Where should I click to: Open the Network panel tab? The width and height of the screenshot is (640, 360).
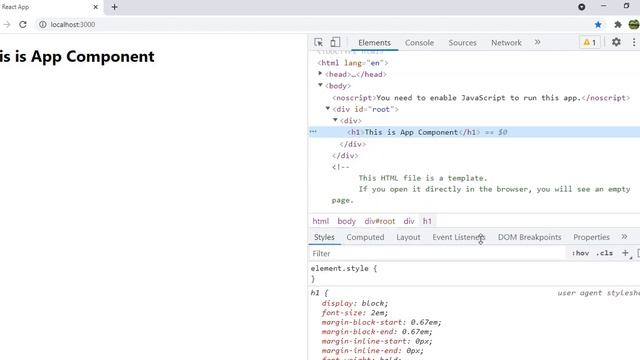[506, 42]
